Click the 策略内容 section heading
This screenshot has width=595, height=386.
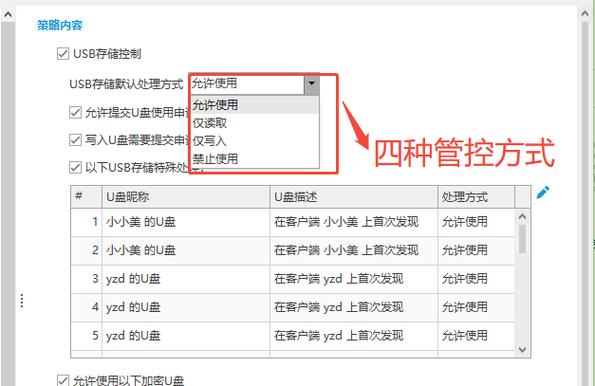(60, 25)
